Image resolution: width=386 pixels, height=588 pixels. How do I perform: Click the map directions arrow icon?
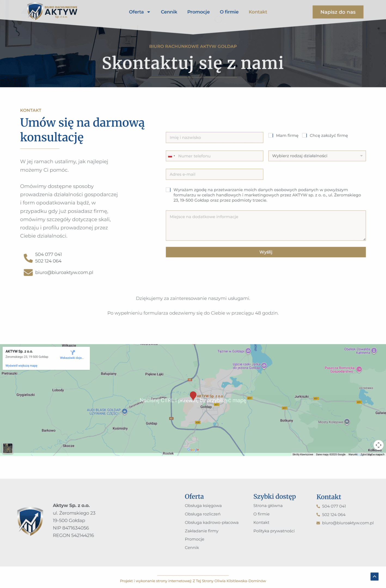tap(72, 352)
